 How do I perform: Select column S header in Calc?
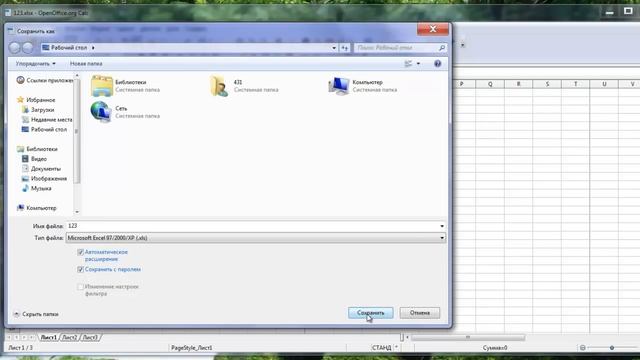click(547, 84)
